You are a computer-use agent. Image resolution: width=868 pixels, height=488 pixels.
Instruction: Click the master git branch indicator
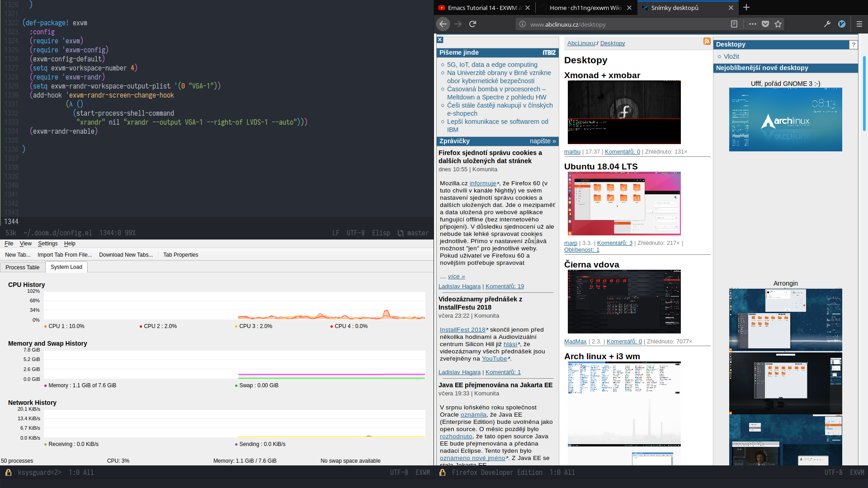413,233
